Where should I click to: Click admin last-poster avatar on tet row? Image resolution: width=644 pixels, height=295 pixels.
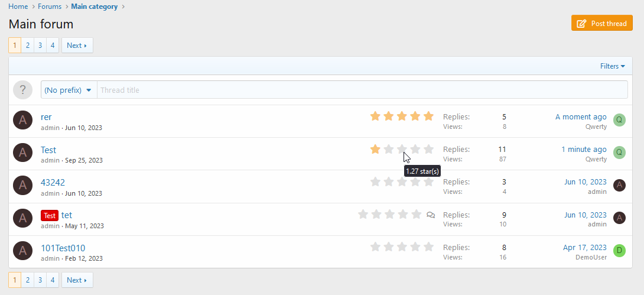click(x=619, y=218)
